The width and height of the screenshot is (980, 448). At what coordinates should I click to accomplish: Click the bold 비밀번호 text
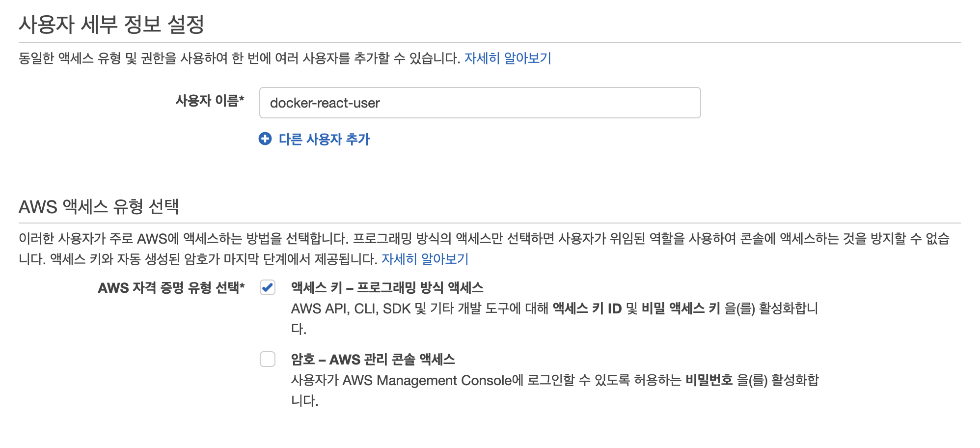[x=709, y=380]
